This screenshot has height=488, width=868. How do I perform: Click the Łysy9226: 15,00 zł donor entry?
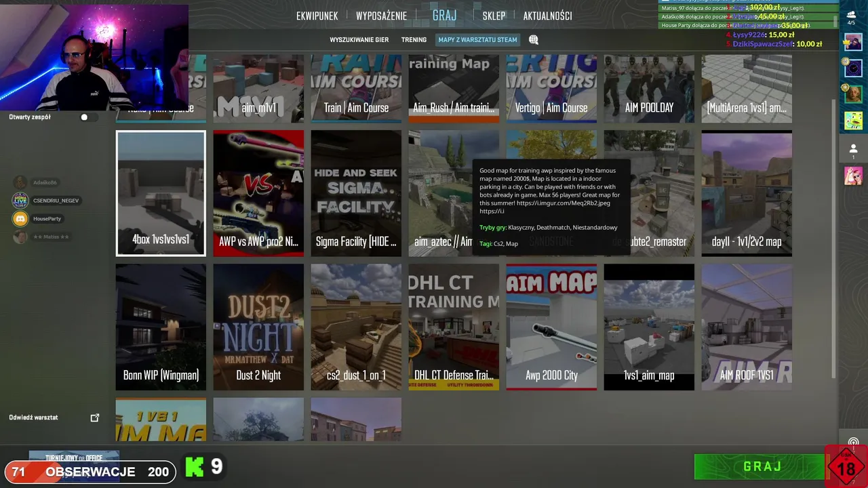[760, 35]
